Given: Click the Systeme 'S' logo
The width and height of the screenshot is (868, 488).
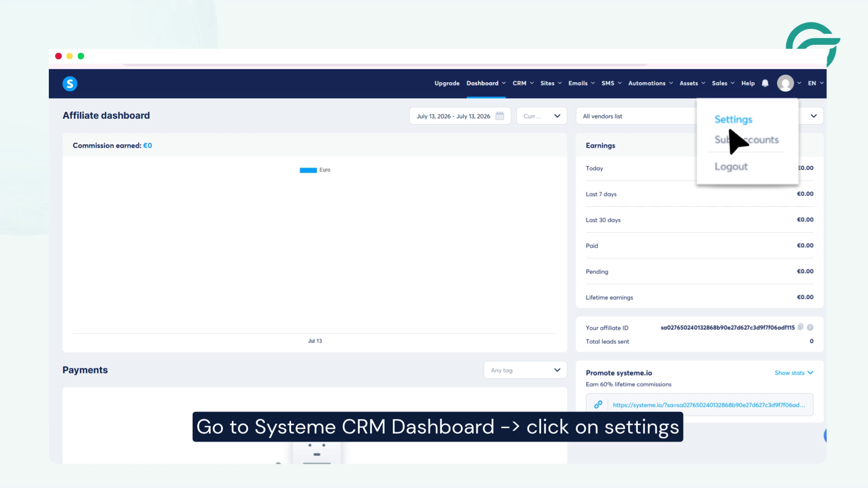Looking at the screenshot, I should point(70,84).
